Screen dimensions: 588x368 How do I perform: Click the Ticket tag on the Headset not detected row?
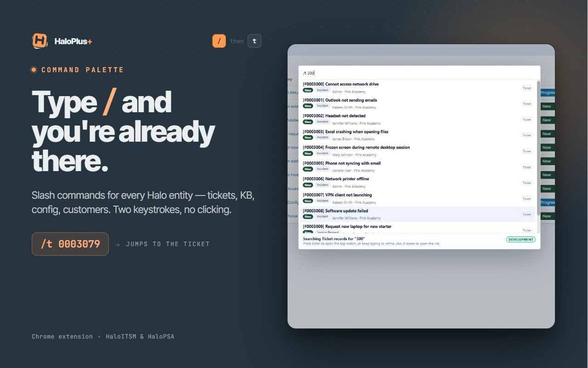[x=526, y=120]
